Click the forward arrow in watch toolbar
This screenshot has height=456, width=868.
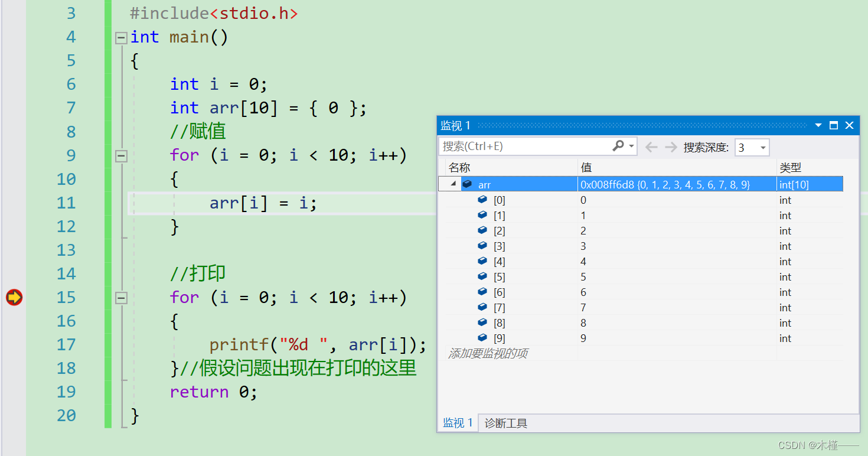(671, 146)
